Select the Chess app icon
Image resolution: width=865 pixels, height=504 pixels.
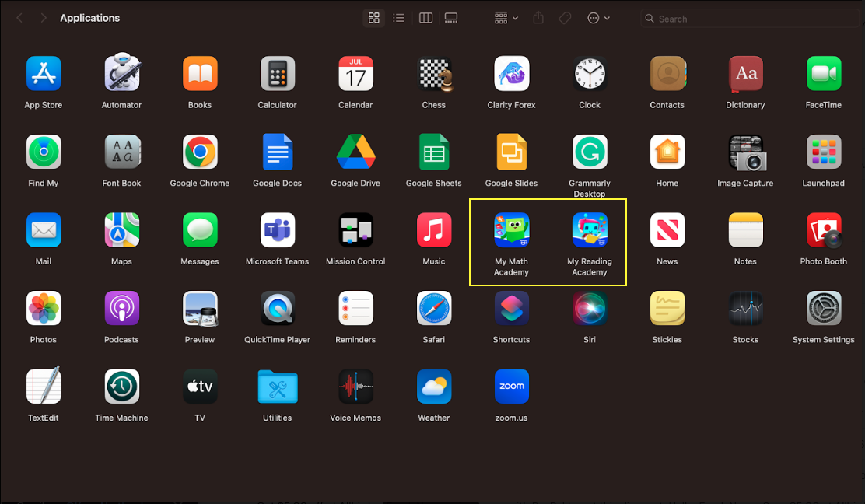coord(434,73)
